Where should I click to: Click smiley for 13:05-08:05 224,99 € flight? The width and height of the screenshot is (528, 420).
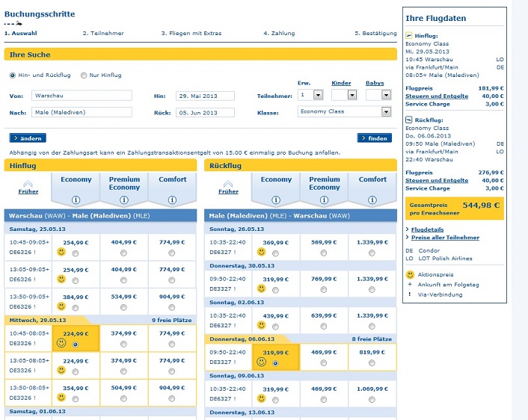point(61,370)
